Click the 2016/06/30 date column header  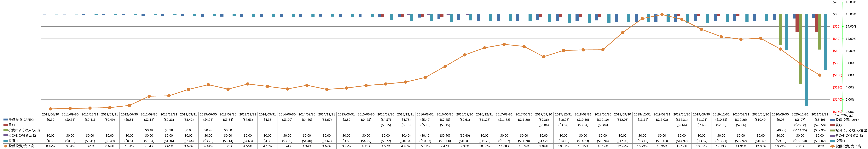[x=445, y=114]
